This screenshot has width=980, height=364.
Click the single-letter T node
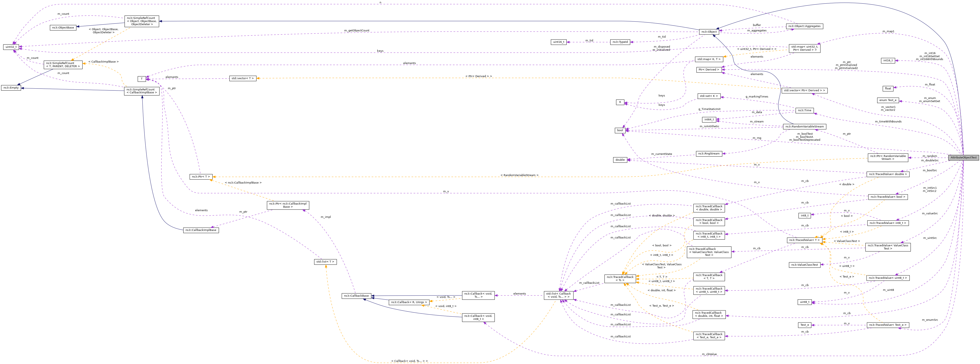(141, 79)
